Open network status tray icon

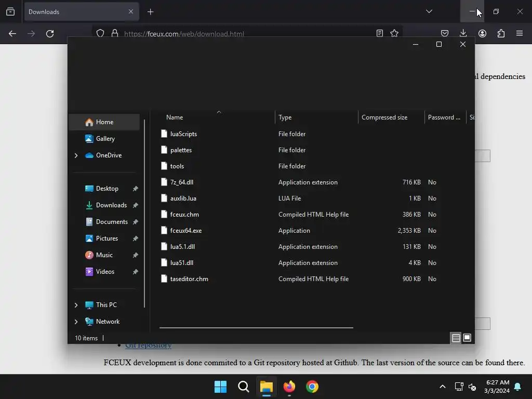coord(459,387)
